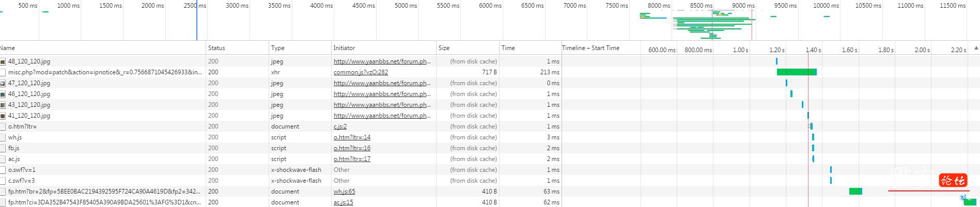Click the wh.js script file icon

point(3,137)
